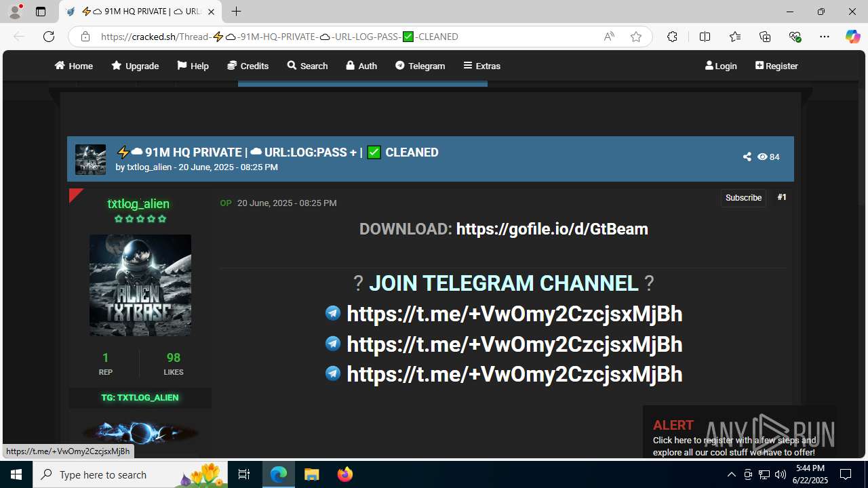Open the browser profile icon
868x488 pixels.
pos(16,12)
